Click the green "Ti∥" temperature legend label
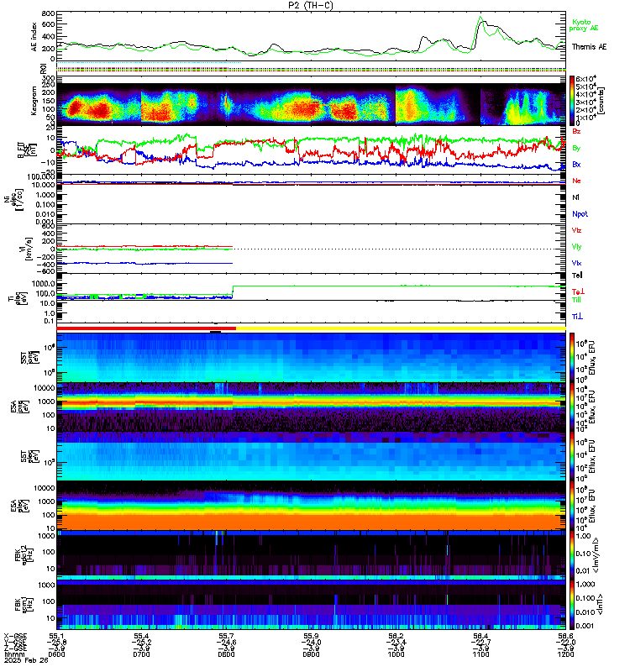 pos(576,300)
